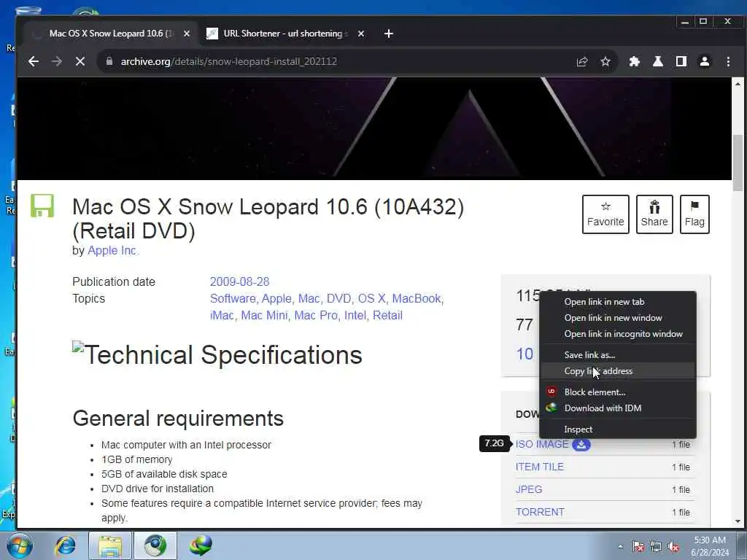747x560 pixels.
Task: Click the download icon beside ISO IMAGE
Action: (x=581, y=445)
